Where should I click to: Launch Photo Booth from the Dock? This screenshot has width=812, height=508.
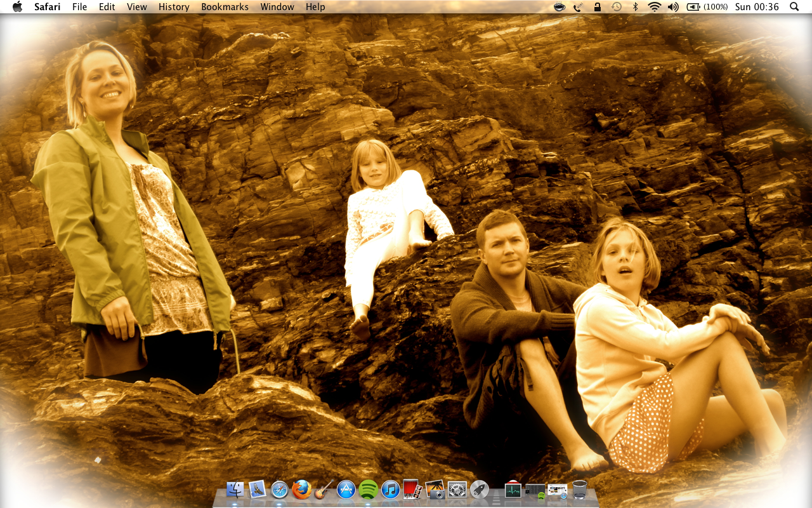[x=412, y=490]
